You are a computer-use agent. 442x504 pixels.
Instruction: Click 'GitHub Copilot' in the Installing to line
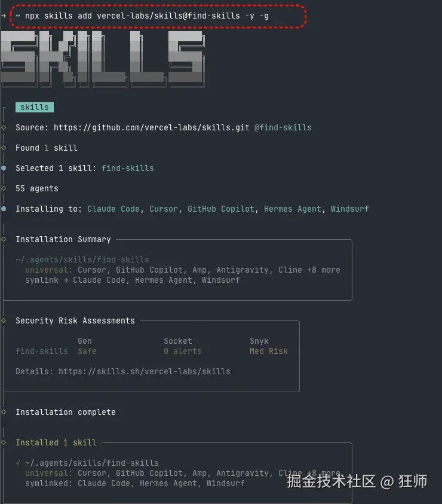(x=220, y=209)
